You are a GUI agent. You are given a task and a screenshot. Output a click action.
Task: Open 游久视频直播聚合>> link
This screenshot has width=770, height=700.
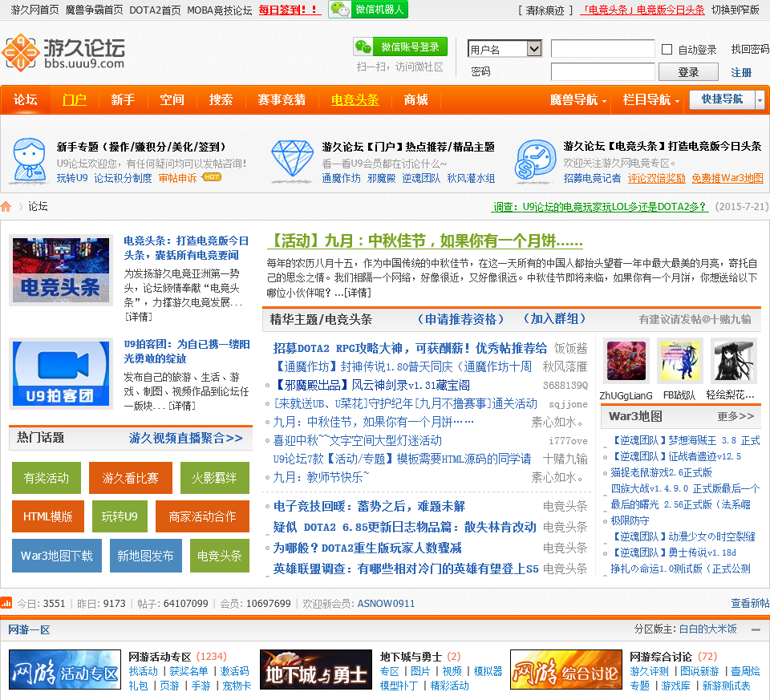tap(185, 438)
